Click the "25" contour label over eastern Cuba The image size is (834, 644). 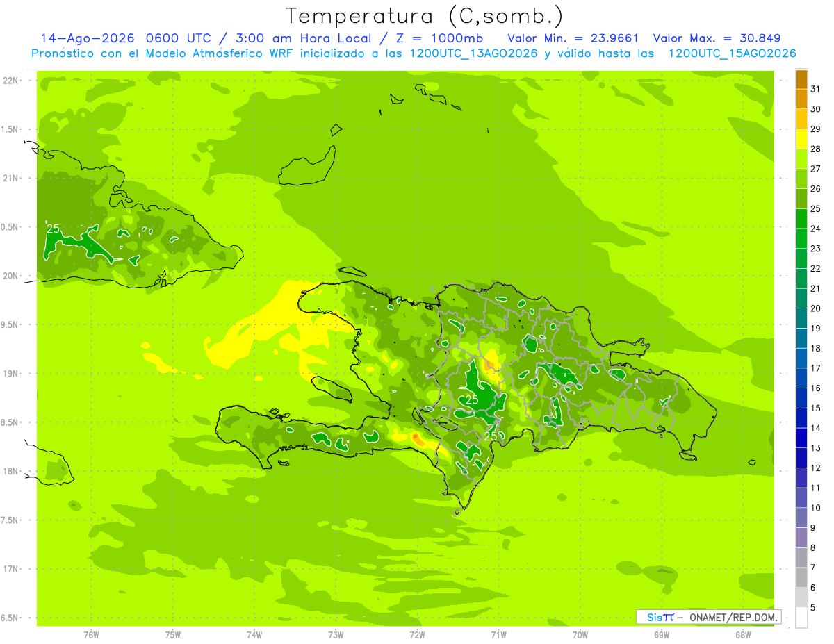(53, 229)
